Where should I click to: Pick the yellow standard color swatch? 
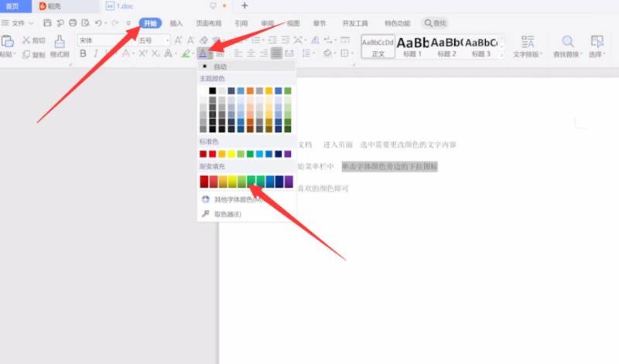tap(231, 154)
